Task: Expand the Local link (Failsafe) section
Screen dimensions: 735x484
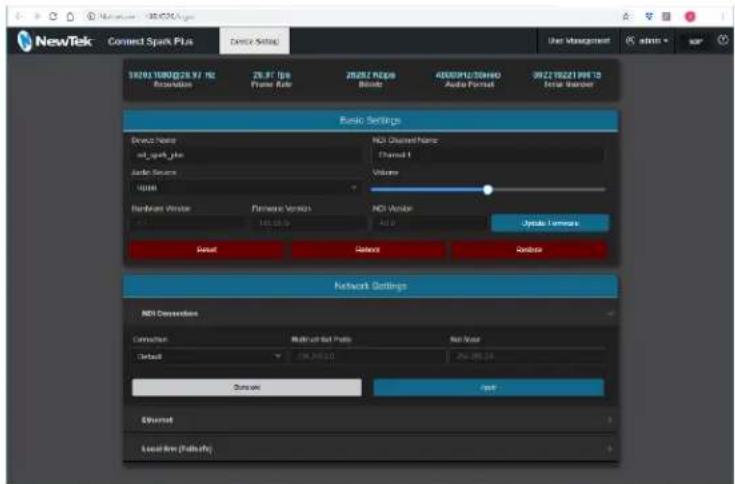Action: pyautogui.click(x=370, y=448)
